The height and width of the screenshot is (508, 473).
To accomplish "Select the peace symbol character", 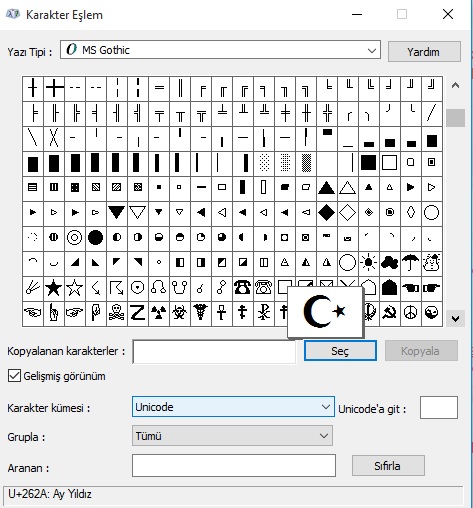I will (410, 313).
